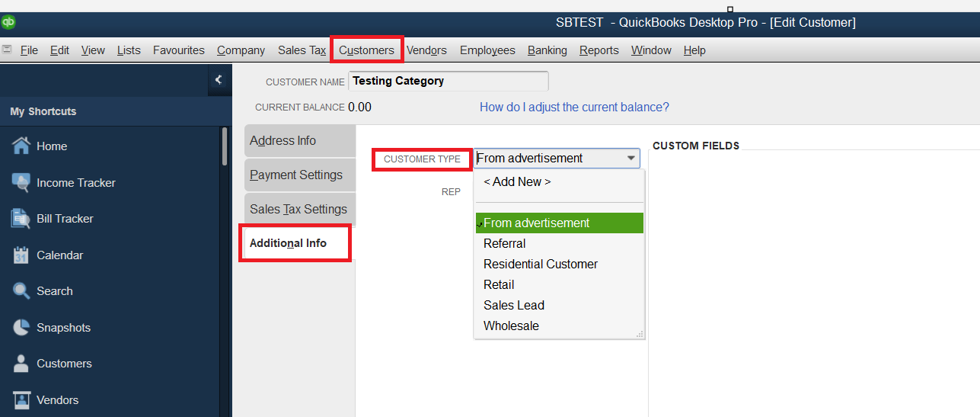Open the Vendors menu

pos(426,50)
